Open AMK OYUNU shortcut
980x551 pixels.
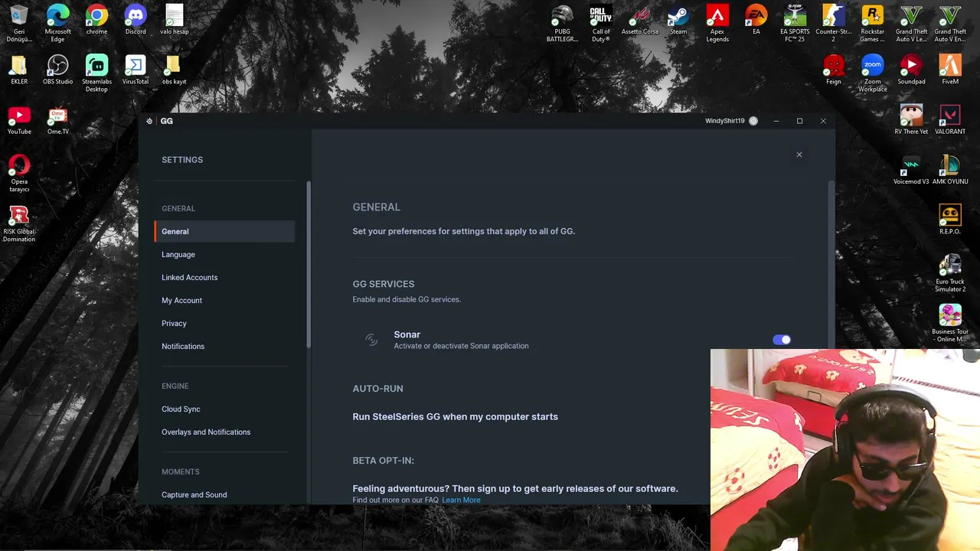(x=950, y=170)
